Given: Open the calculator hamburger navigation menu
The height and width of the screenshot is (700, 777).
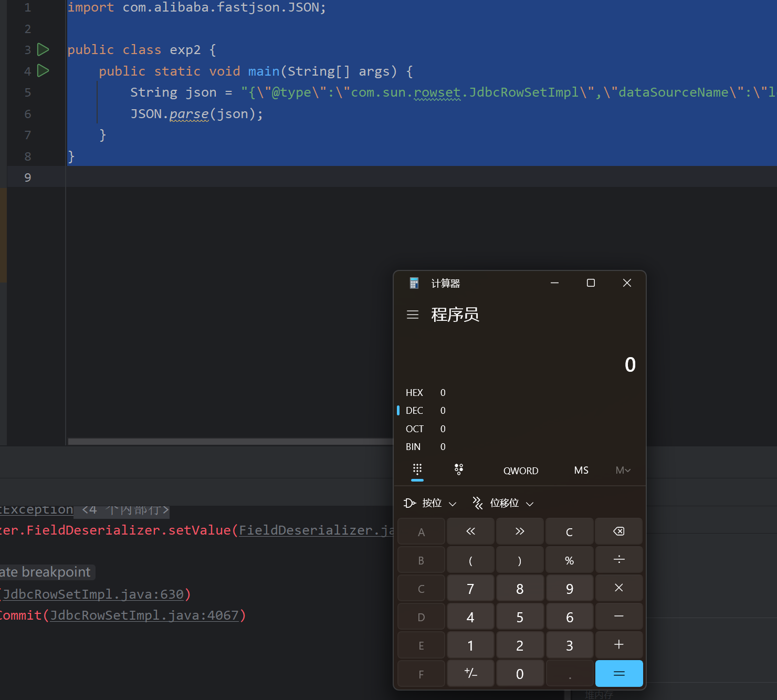Looking at the screenshot, I should [x=413, y=315].
